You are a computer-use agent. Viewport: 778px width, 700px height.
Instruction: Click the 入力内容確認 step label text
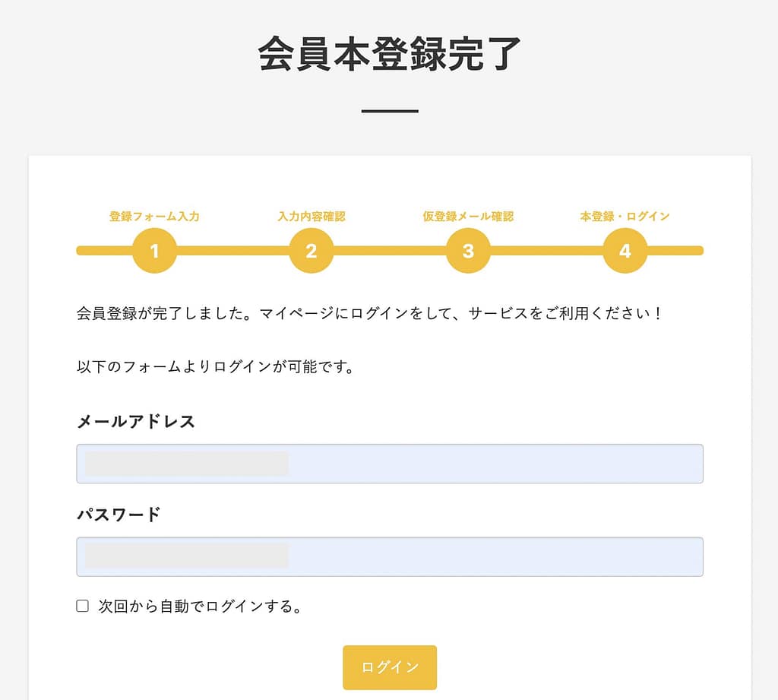click(311, 215)
